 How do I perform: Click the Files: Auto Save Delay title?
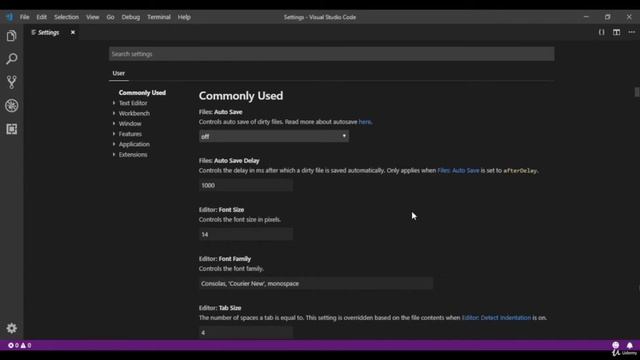point(229,161)
